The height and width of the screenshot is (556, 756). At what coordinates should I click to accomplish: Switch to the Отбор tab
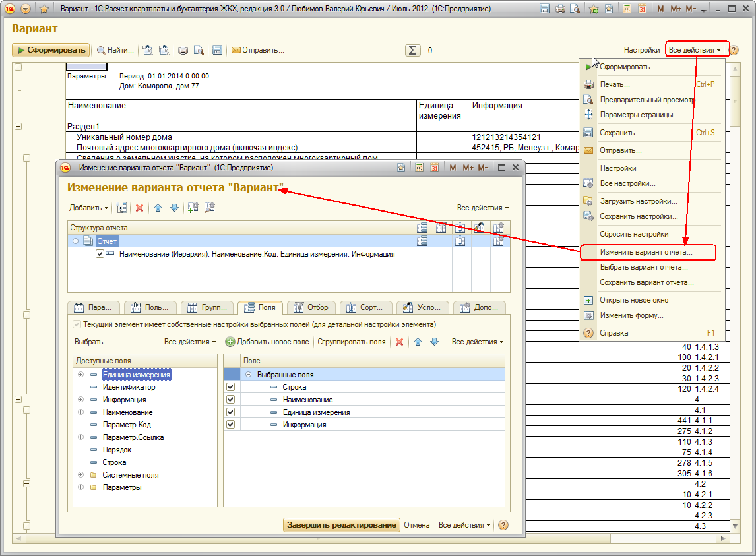[311, 307]
